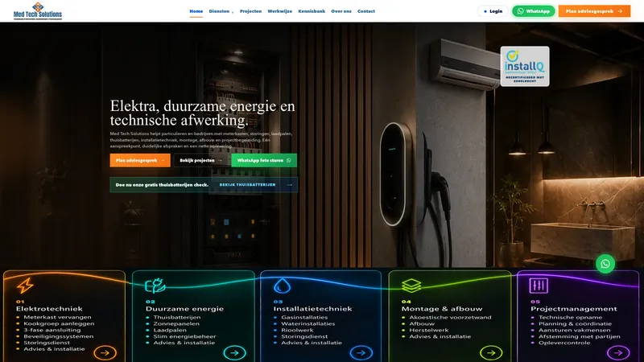Click 'Zonnepanelen' list item
The height and width of the screenshot is (362, 644).
point(176,323)
